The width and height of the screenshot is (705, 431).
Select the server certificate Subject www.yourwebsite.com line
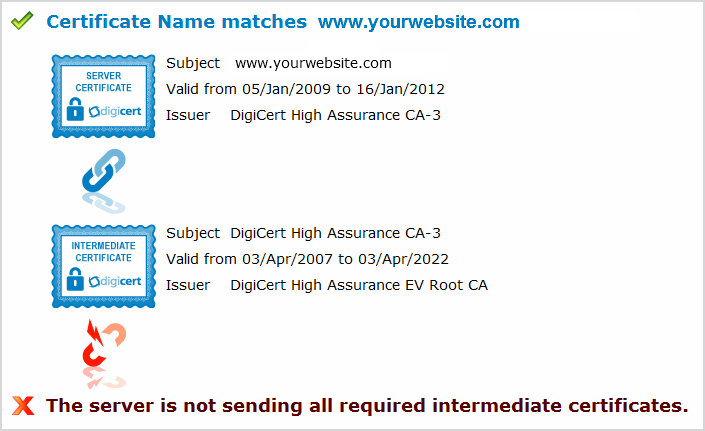click(x=279, y=64)
